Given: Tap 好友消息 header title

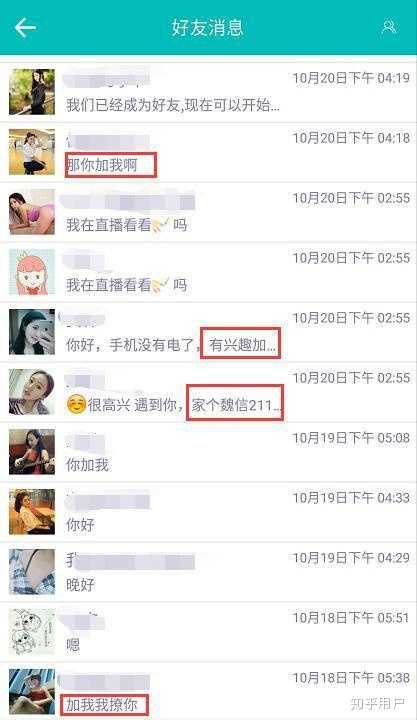Looking at the screenshot, I should 207,28.
